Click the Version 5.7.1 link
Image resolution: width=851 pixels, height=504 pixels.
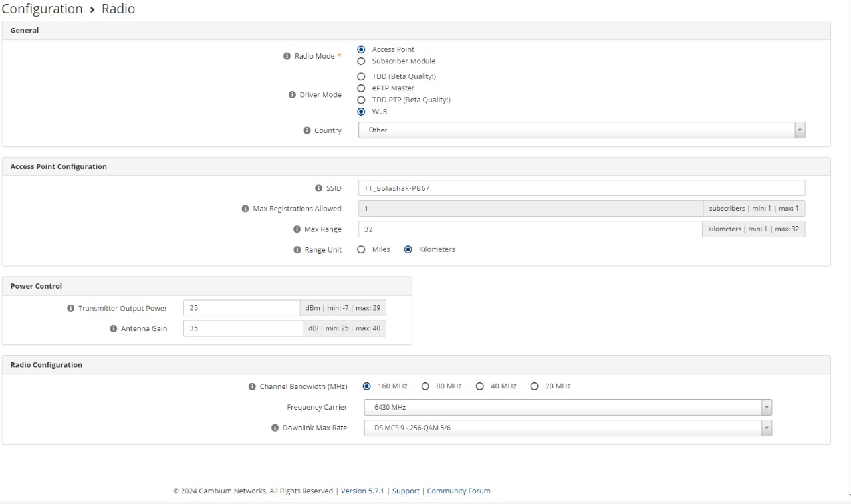(364, 491)
